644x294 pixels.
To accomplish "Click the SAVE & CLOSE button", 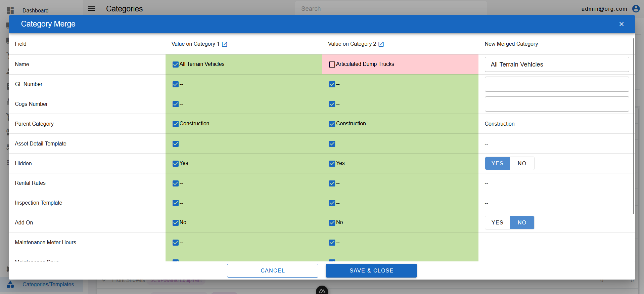I will point(371,271).
